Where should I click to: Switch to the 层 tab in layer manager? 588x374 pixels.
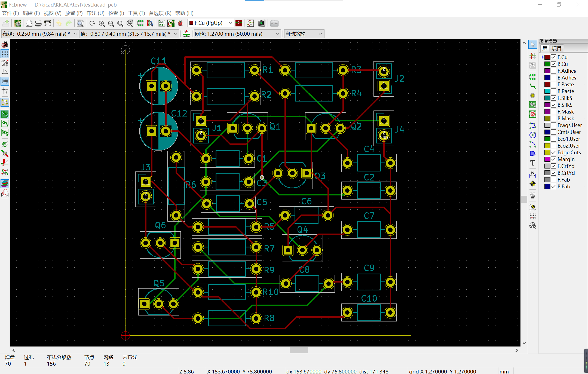pos(545,48)
